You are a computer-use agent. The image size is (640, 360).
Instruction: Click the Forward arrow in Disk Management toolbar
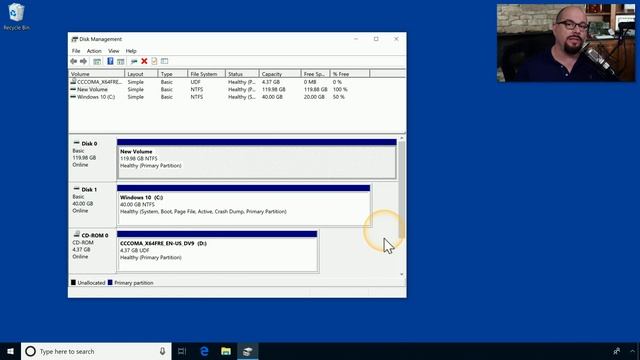[x=83, y=61]
